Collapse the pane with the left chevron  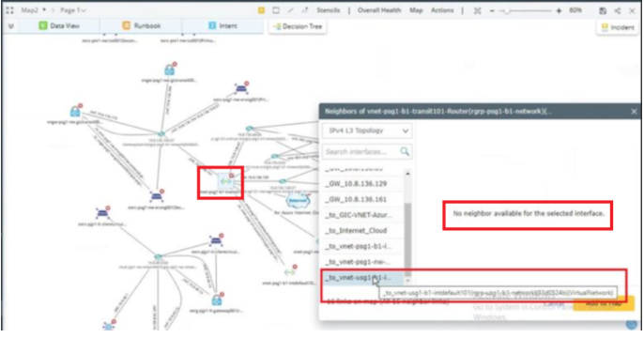(x=10, y=26)
